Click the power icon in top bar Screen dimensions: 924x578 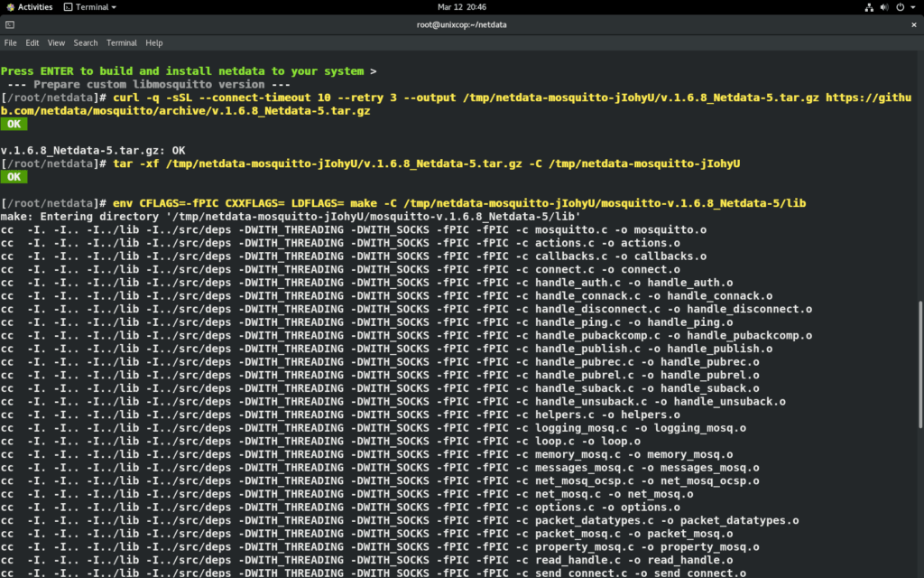coord(900,7)
